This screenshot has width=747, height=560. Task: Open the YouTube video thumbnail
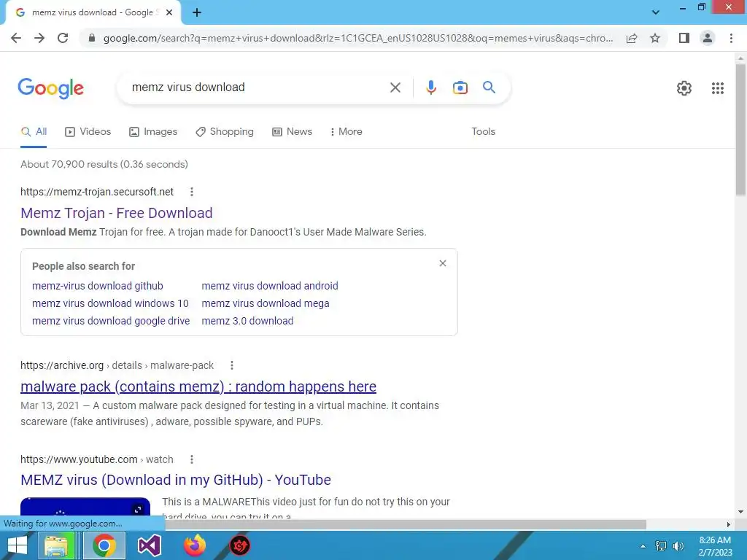pos(85,507)
